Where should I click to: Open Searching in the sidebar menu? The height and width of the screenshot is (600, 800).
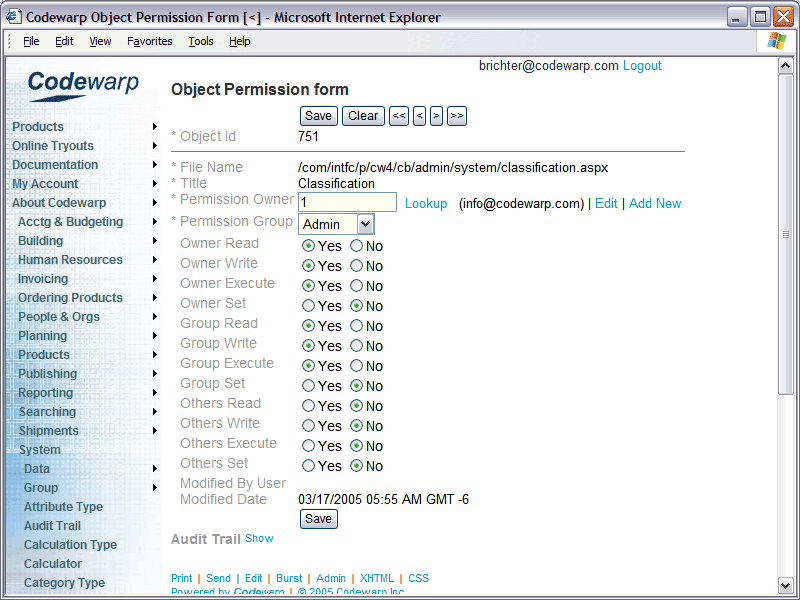pyautogui.click(x=47, y=412)
